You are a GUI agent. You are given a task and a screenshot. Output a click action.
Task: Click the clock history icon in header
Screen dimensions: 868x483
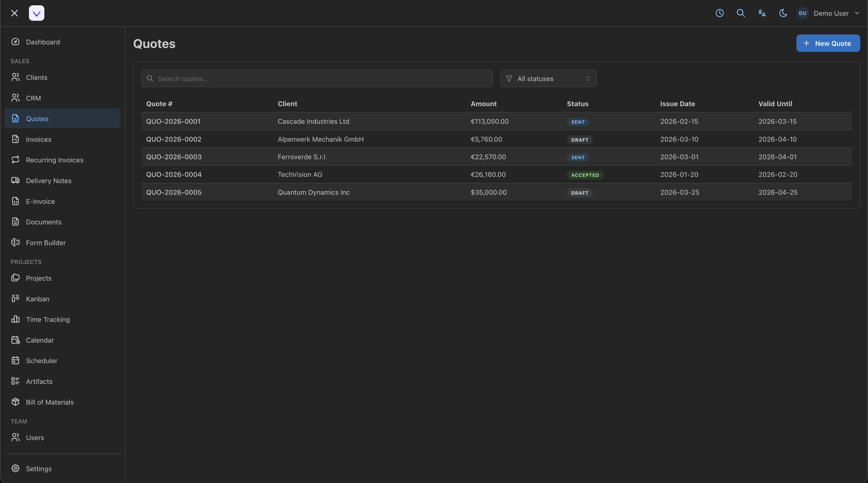click(x=719, y=13)
